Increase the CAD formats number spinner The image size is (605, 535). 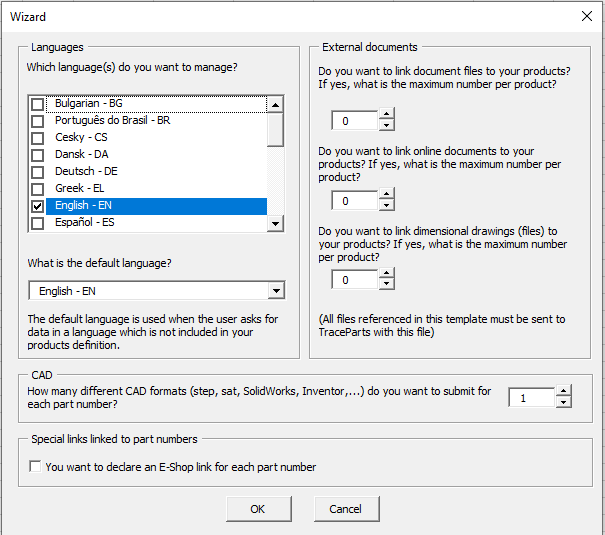564,392
